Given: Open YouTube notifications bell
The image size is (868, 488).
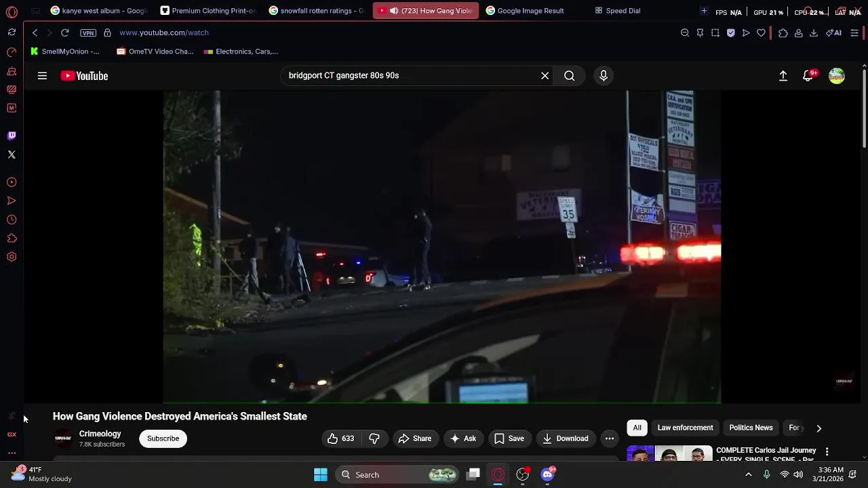Looking at the screenshot, I should 808,76.
